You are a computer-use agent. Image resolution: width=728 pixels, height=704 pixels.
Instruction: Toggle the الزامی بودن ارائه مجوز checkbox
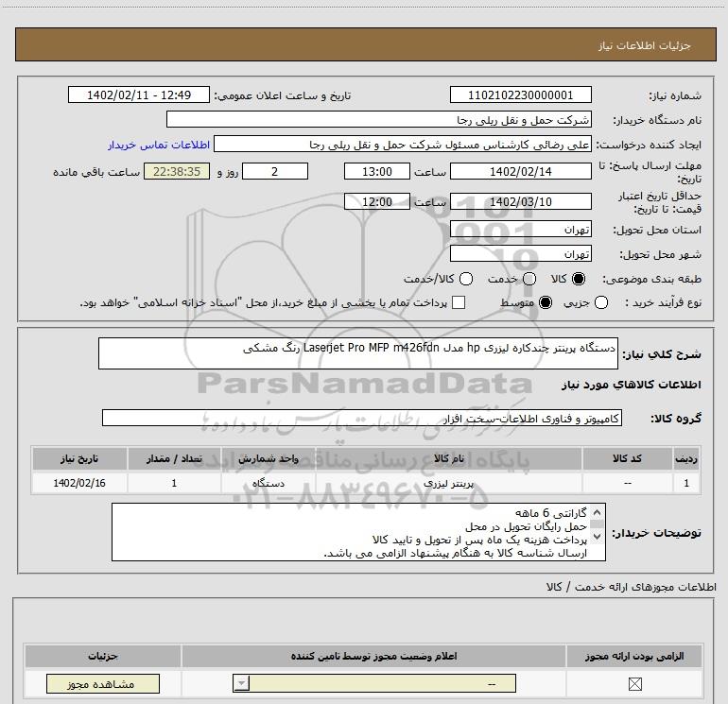[x=634, y=683]
